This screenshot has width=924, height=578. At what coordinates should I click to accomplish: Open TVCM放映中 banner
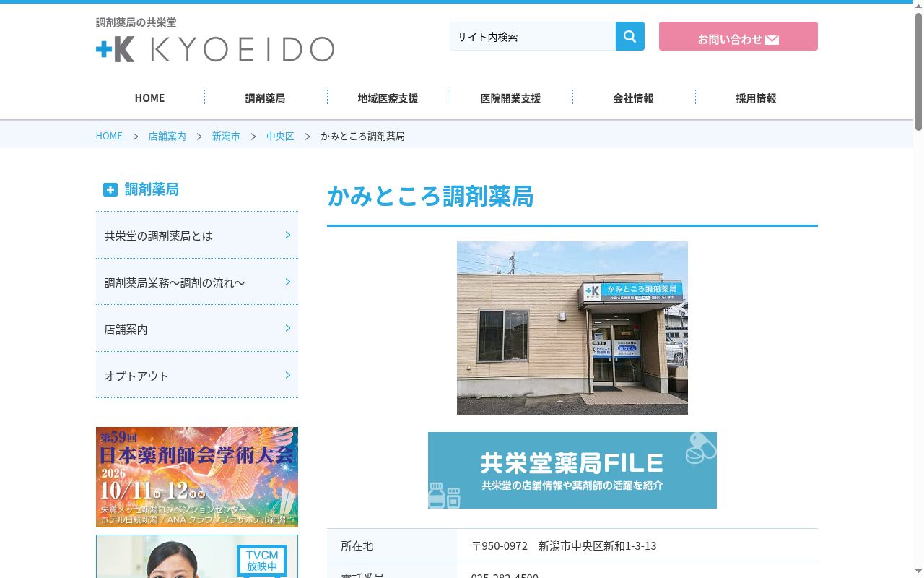[197, 556]
